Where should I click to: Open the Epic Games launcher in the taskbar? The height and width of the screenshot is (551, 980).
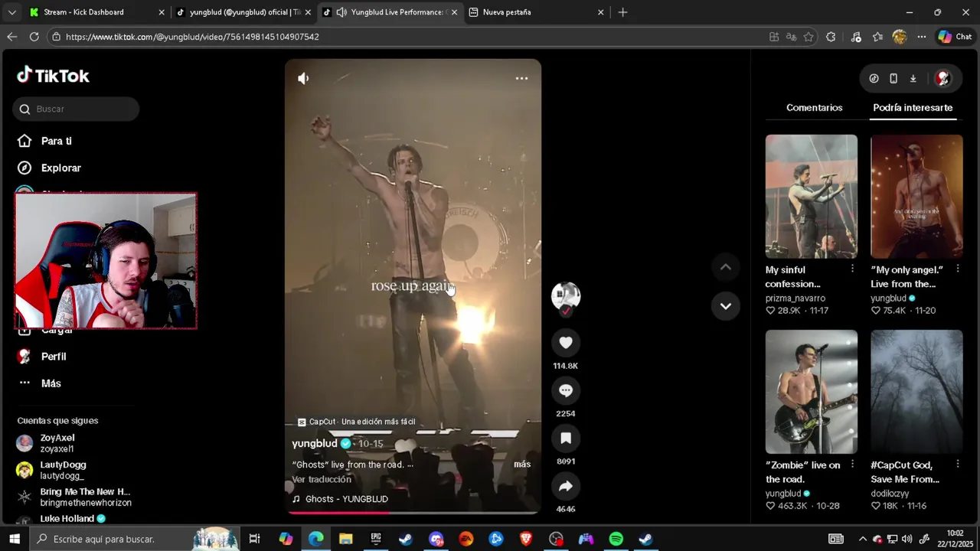coord(376,539)
